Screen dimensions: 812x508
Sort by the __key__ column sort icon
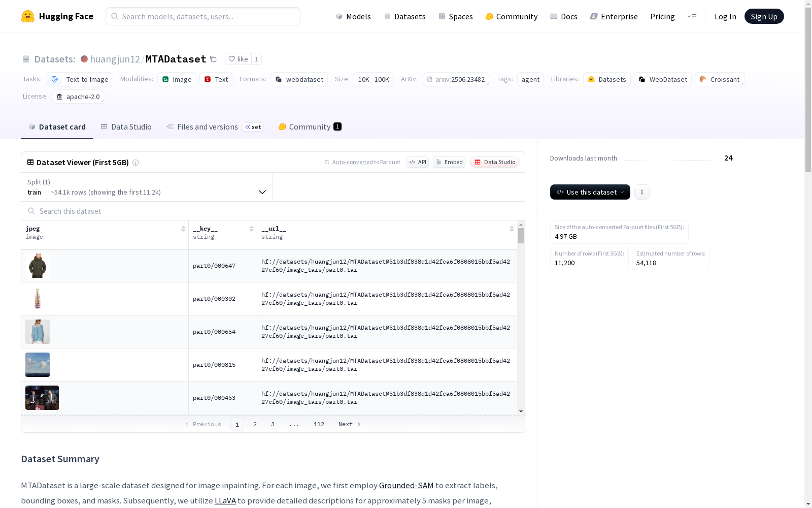[251, 229]
